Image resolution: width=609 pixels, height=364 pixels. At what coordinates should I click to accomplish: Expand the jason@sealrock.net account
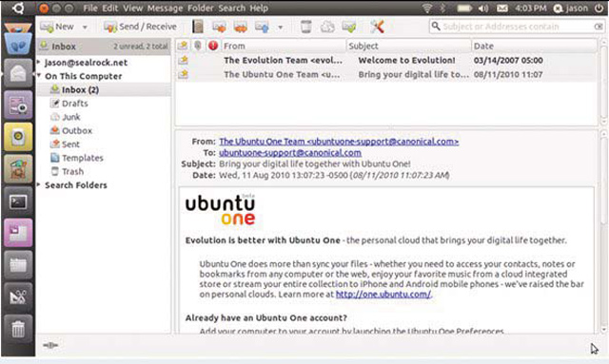[39, 62]
